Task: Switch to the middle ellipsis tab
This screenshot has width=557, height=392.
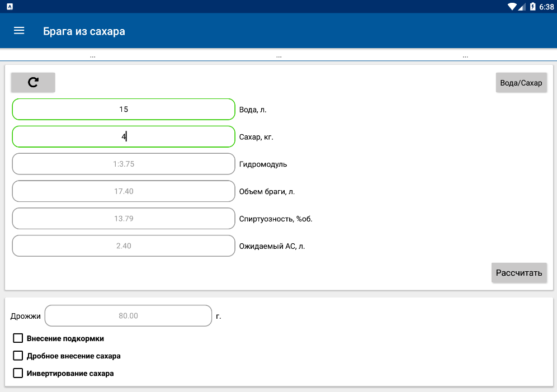Action: click(279, 56)
